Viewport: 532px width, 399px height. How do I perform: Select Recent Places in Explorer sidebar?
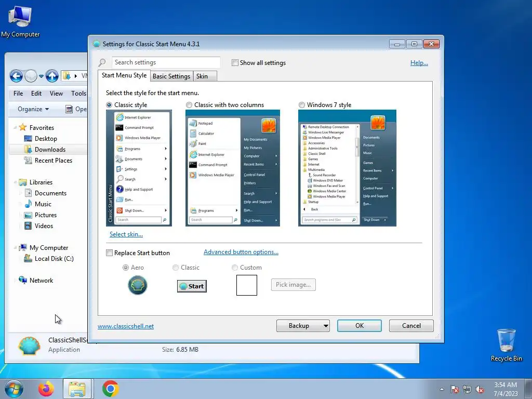[54, 160]
